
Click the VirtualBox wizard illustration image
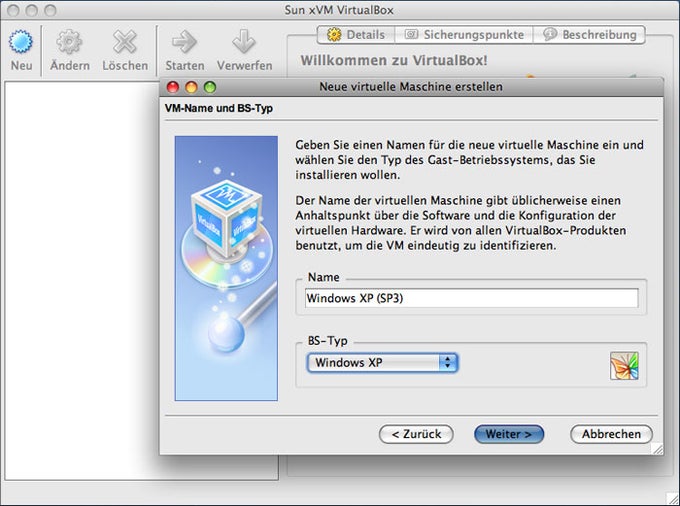tap(226, 268)
